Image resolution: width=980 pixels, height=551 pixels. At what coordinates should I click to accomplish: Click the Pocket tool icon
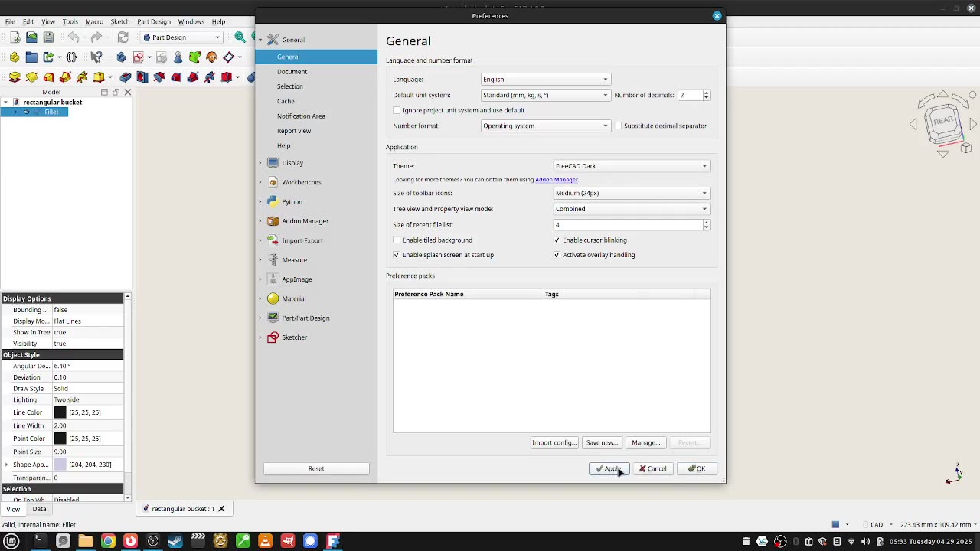pos(126,77)
